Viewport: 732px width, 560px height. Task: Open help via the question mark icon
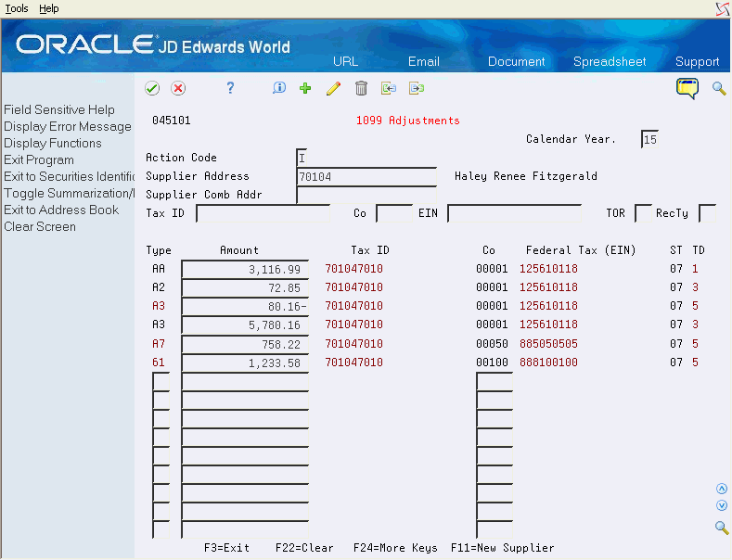pyautogui.click(x=230, y=88)
